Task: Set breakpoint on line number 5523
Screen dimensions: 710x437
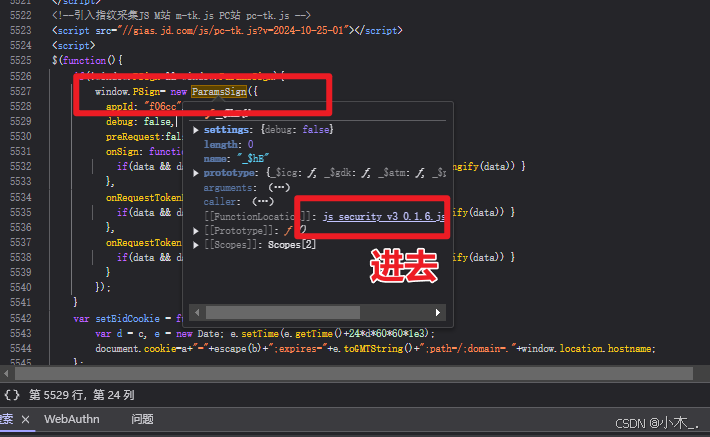Action: click(21, 30)
